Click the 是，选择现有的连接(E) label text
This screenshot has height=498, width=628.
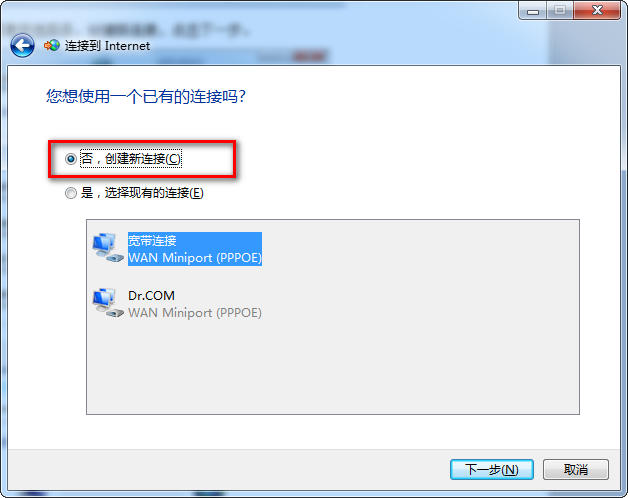[142, 193]
